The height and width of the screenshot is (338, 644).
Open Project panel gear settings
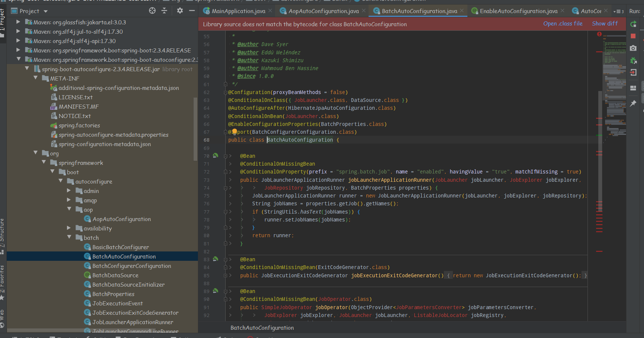click(x=180, y=11)
